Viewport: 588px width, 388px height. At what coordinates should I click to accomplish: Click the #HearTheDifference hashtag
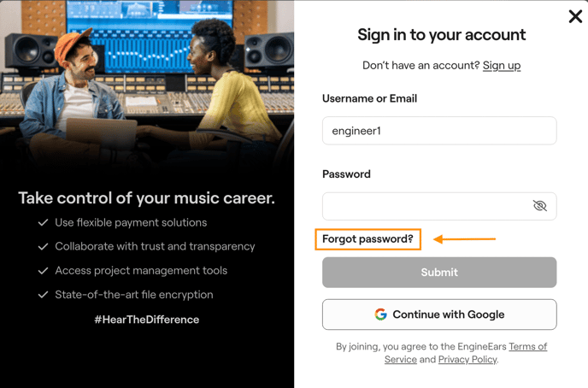point(147,320)
